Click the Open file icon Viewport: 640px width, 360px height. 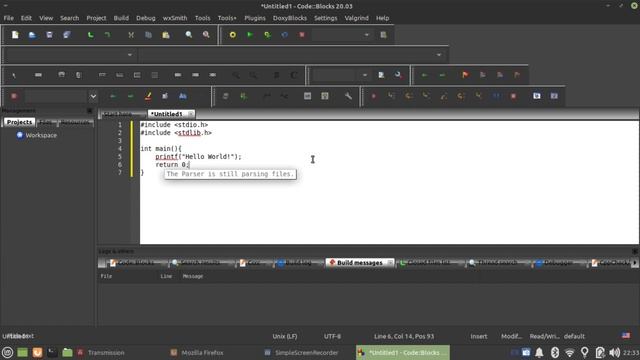pos(32,35)
